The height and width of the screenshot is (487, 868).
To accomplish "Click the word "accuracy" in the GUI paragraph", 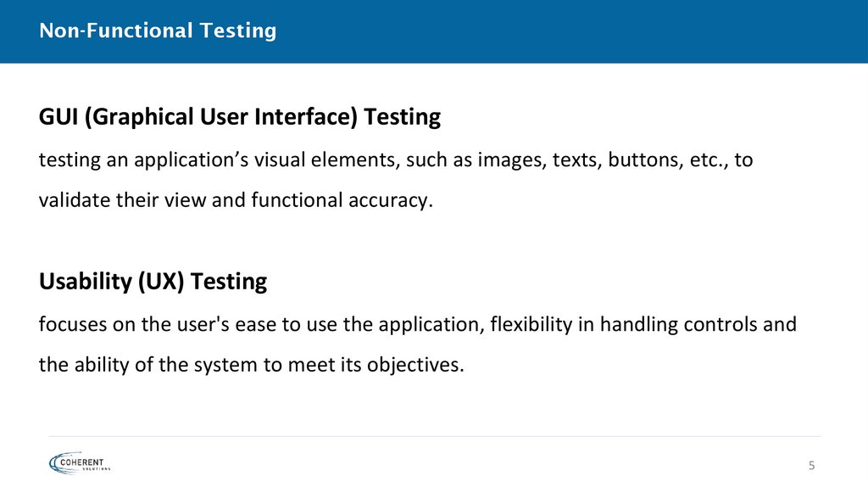I will click(x=396, y=201).
